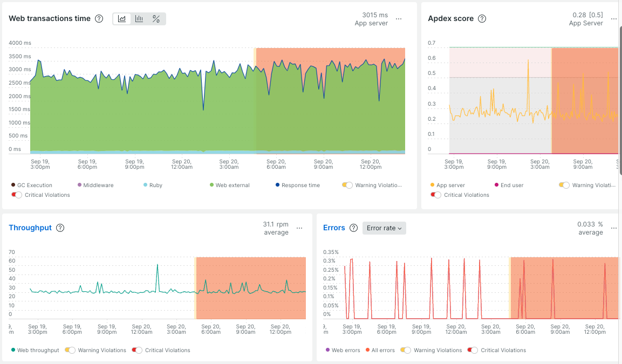Viewport: 622px width, 364px height.
Task: Open Throughput chart ellipsis menu
Action: (299, 229)
